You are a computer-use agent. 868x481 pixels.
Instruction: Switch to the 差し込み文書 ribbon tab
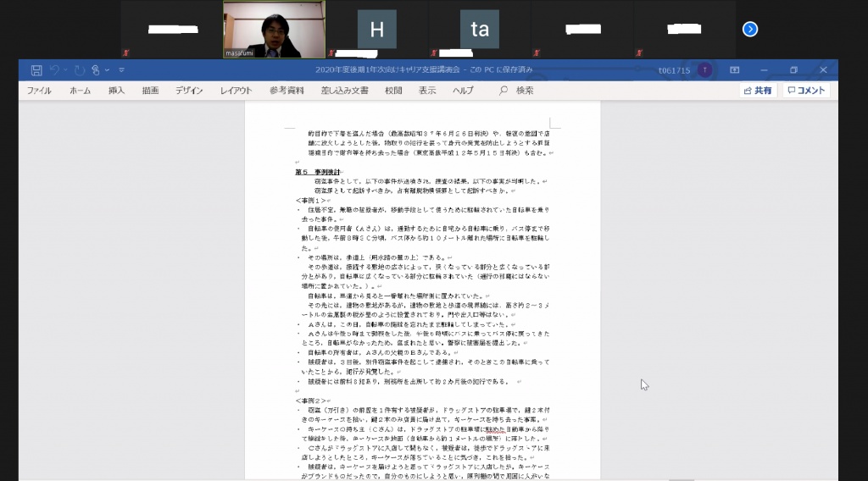click(x=344, y=90)
